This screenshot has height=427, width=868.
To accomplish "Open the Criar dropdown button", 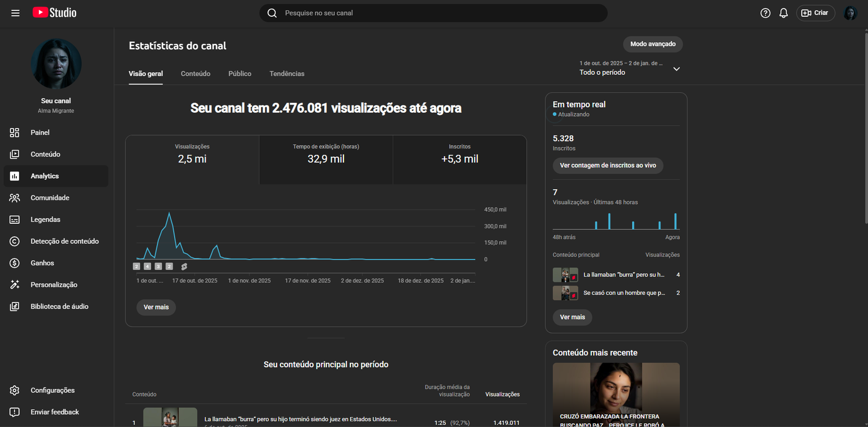I will click(x=815, y=13).
